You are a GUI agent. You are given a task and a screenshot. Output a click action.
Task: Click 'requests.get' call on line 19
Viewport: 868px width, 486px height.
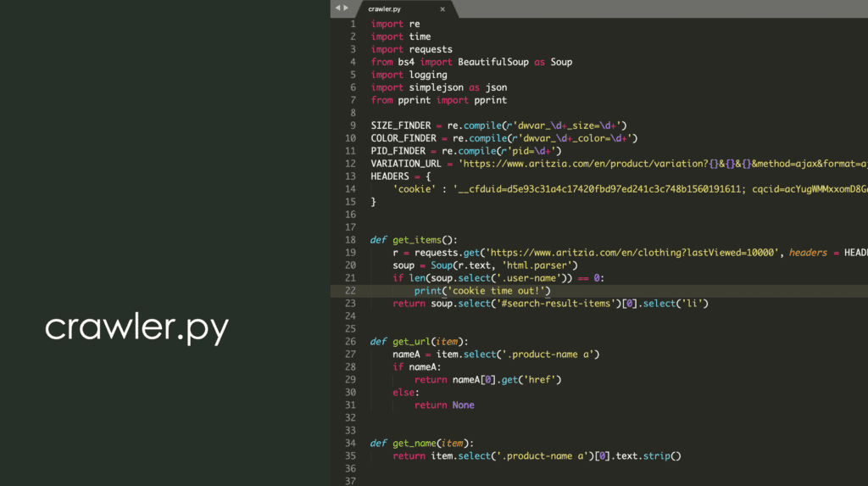point(448,253)
